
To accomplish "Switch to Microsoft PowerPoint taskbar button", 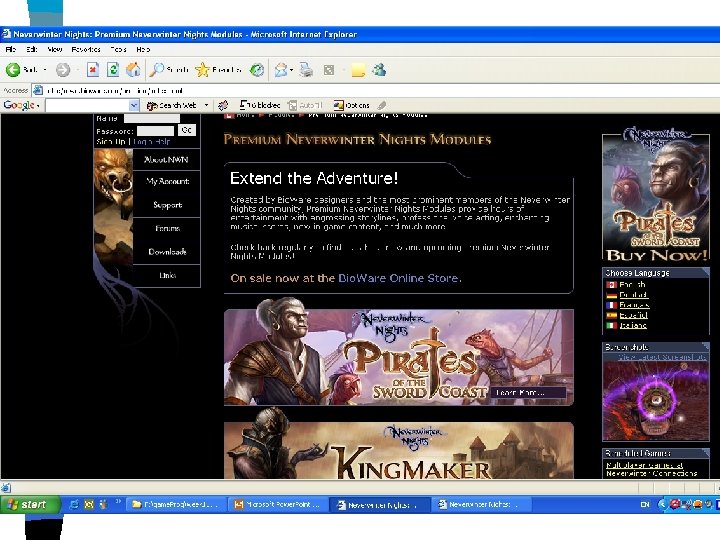I will [x=278, y=505].
